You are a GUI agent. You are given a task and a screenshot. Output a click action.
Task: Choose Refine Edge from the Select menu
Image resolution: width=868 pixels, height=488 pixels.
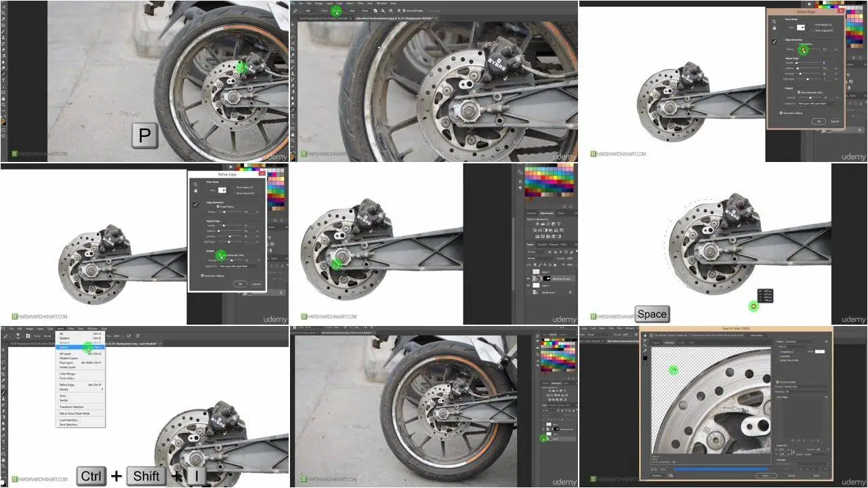81,385
